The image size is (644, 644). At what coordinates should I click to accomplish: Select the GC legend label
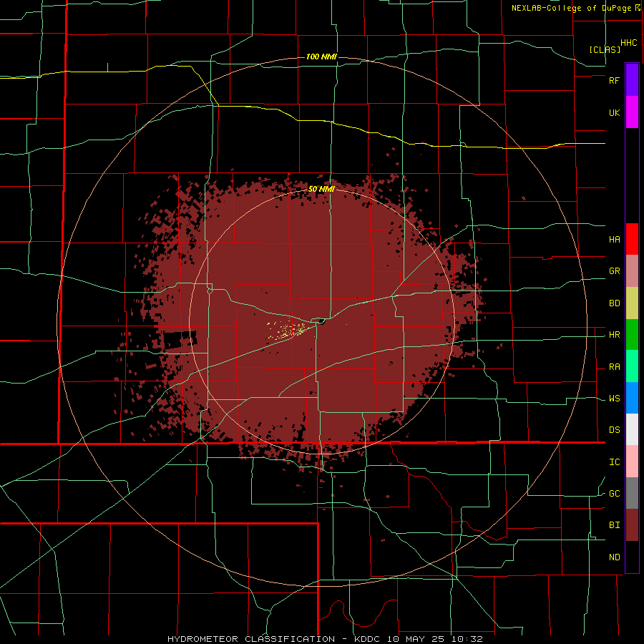tap(614, 494)
